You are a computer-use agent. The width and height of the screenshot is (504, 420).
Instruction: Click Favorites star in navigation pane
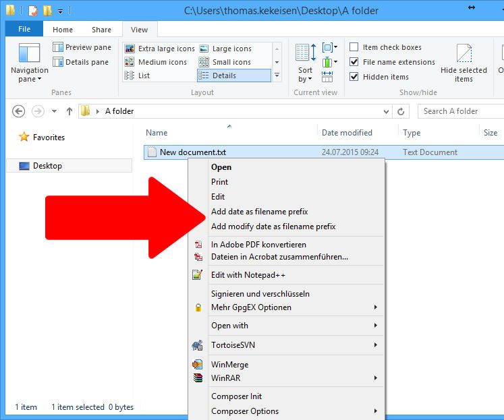24,137
